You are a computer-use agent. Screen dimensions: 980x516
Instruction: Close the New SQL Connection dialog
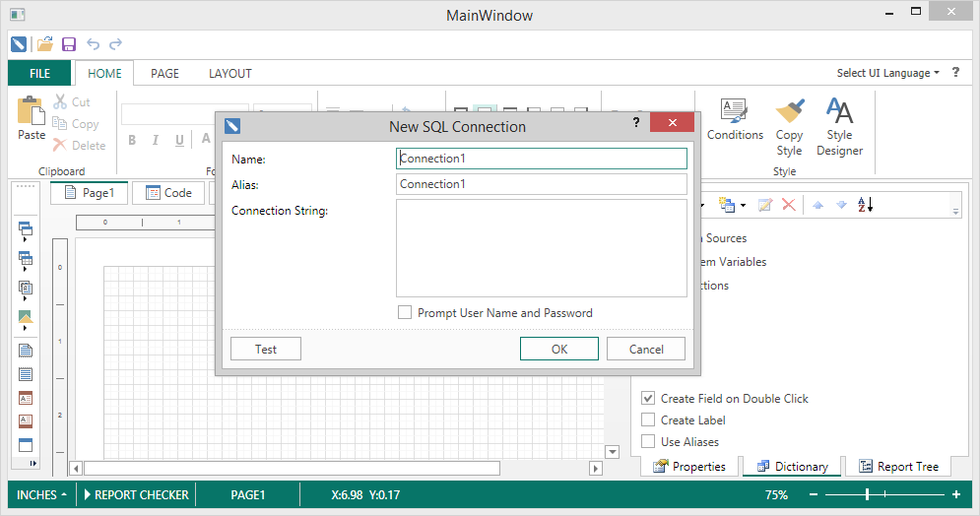click(672, 122)
